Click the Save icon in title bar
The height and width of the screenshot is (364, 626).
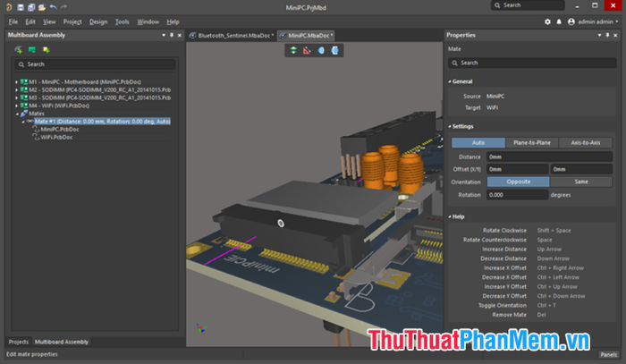[x=21, y=7]
